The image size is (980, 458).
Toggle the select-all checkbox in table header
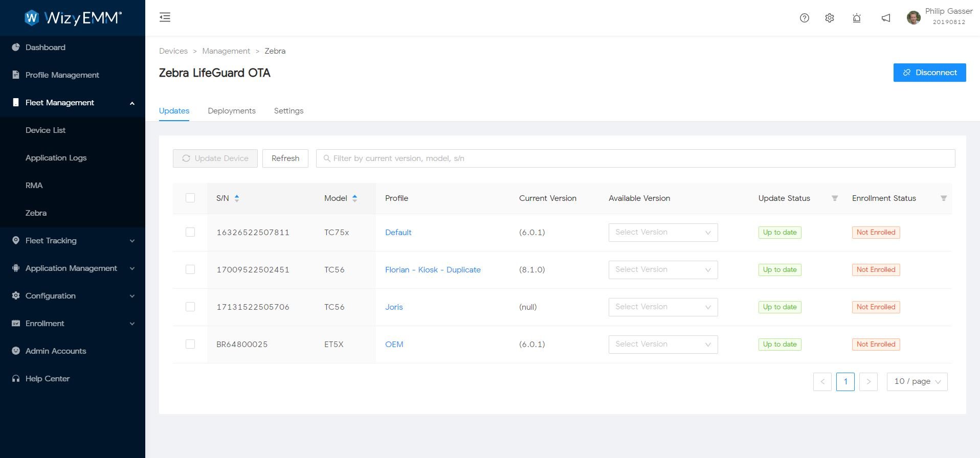point(190,198)
